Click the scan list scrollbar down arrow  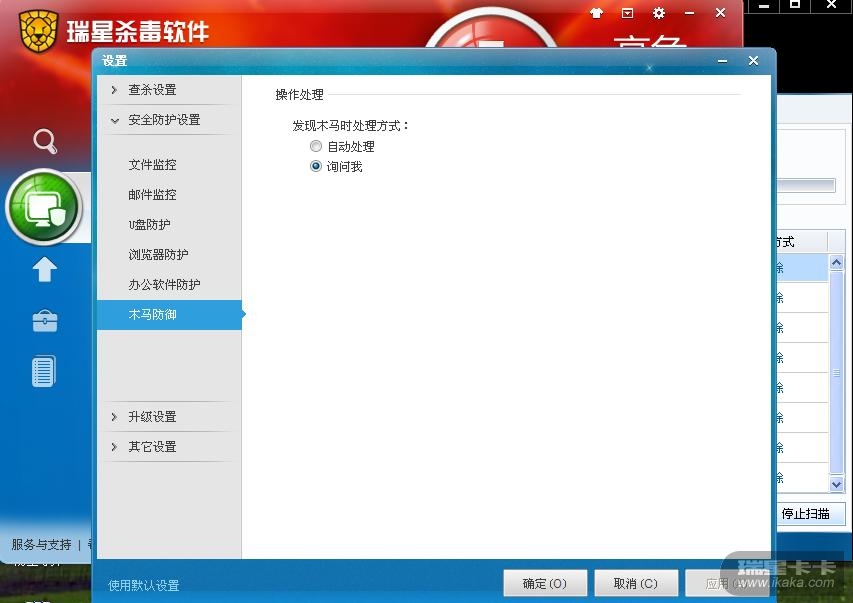[x=837, y=484]
